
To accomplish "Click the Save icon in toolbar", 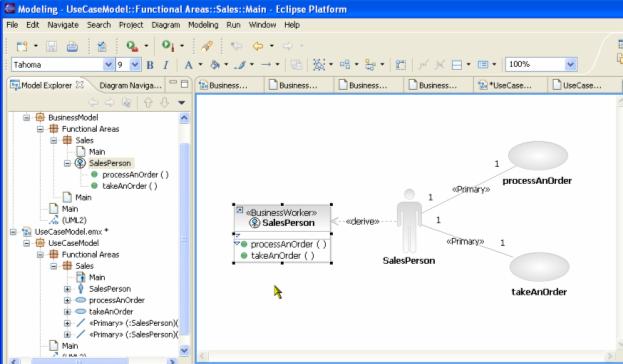I will (52, 46).
